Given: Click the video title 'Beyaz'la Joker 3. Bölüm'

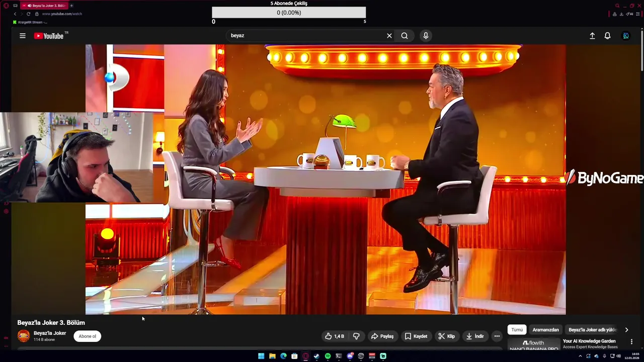Looking at the screenshot, I should pyautogui.click(x=51, y=323).
